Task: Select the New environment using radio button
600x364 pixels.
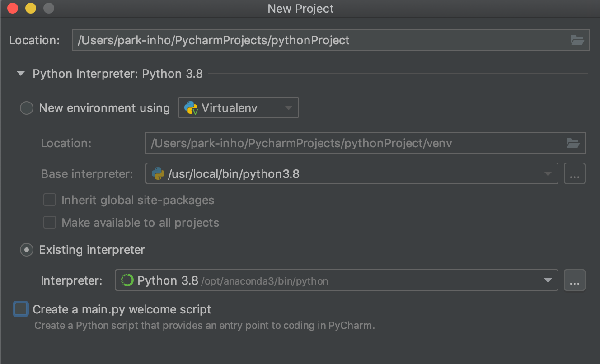Action: pyautogui.click(x=27, y=108)
